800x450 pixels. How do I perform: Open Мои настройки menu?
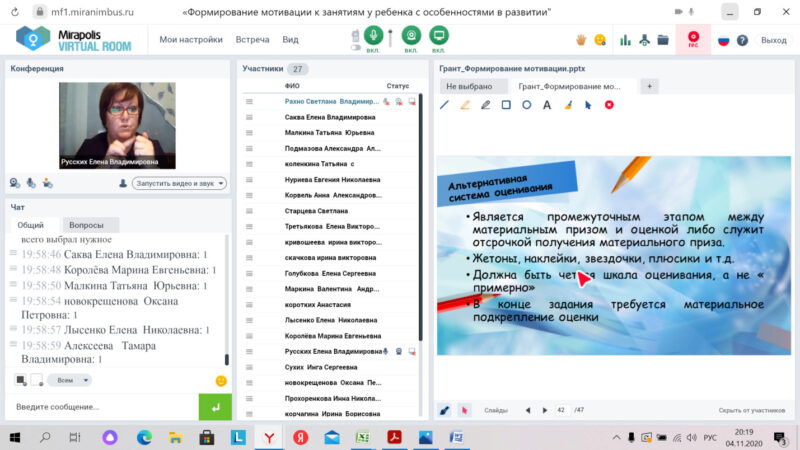[191, 39]
